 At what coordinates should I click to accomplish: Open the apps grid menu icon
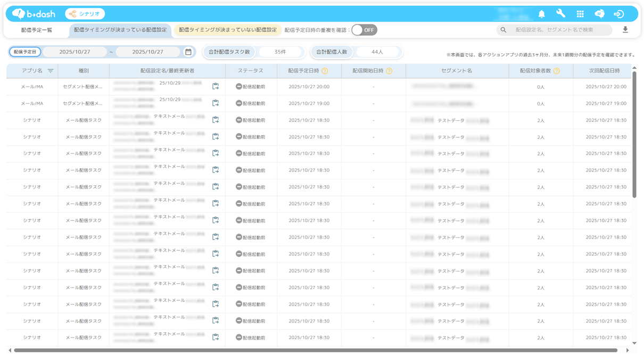(580, 14)
